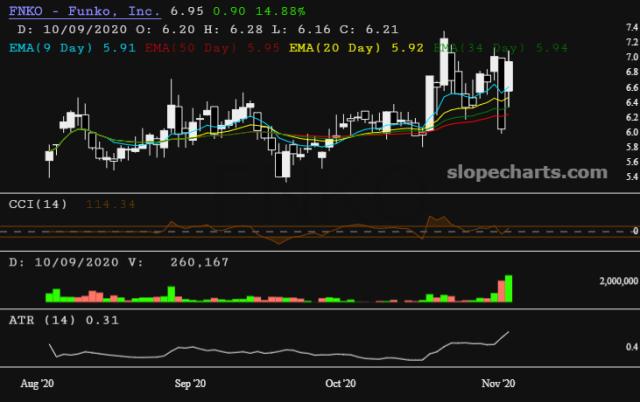Click the Oct '20 date axis label
This screenshot has height=402, width=640.
(x=341, y=384)
